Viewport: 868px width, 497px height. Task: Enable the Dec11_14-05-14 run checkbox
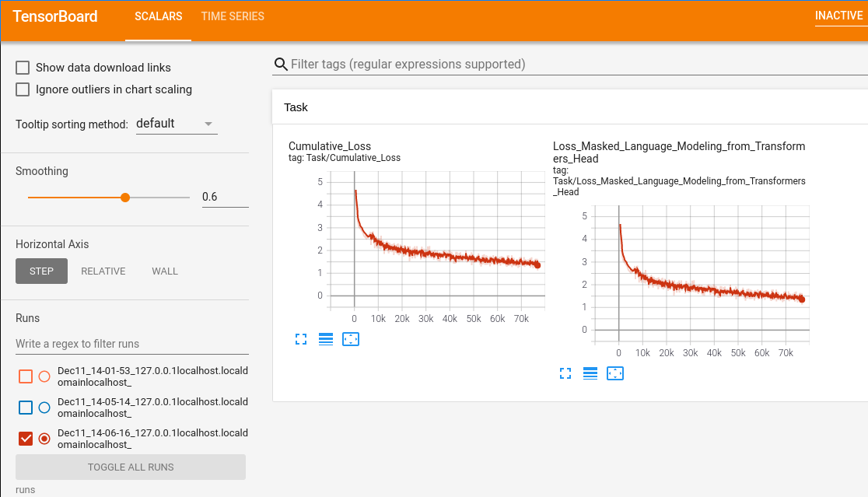[26, 408]
